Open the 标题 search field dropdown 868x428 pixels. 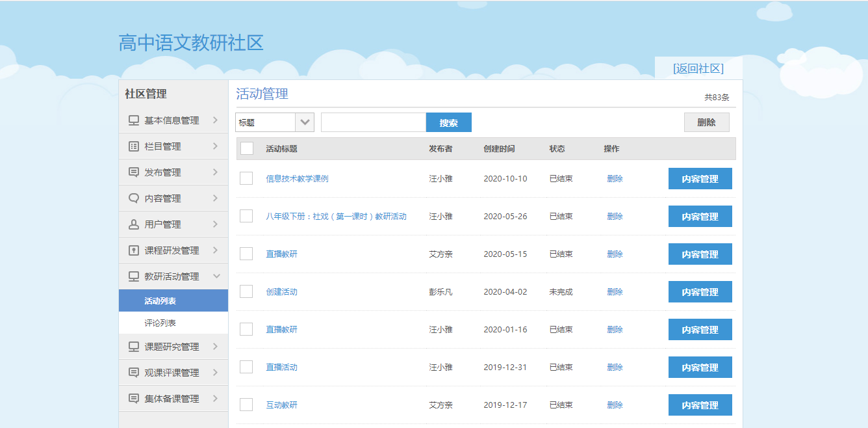(x=305, y=122)
